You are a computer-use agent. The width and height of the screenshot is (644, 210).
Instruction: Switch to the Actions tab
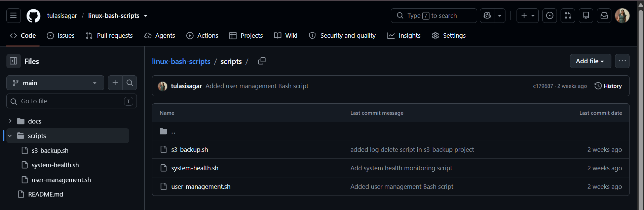point(202,36)
